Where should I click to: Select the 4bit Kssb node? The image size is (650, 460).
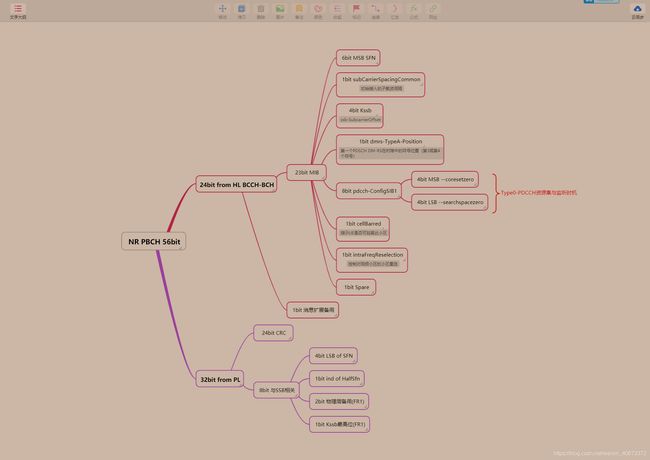click(360, 116)
